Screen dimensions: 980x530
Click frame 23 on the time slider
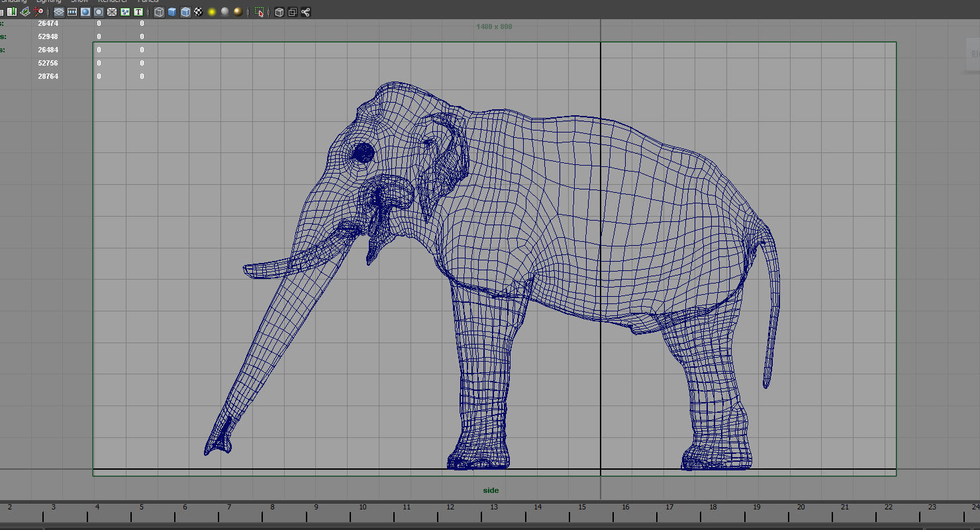[x=932, y=507]
